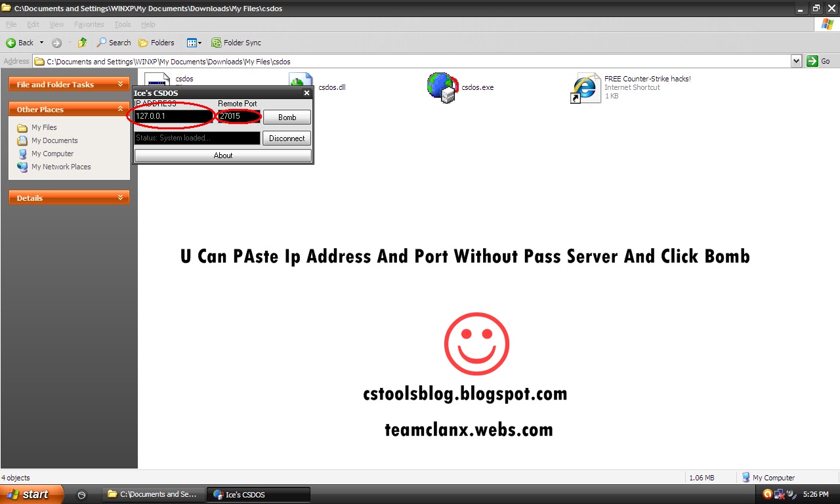Screen dimensions: 840x504
Task: Click the 4 objects status bar text
Action: tap(16, 478)
